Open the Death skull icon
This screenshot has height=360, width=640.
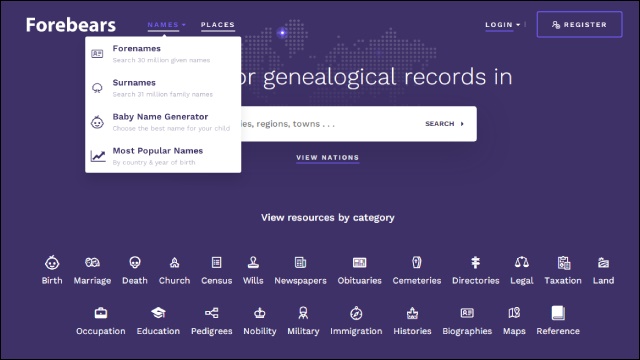(135, 262)
